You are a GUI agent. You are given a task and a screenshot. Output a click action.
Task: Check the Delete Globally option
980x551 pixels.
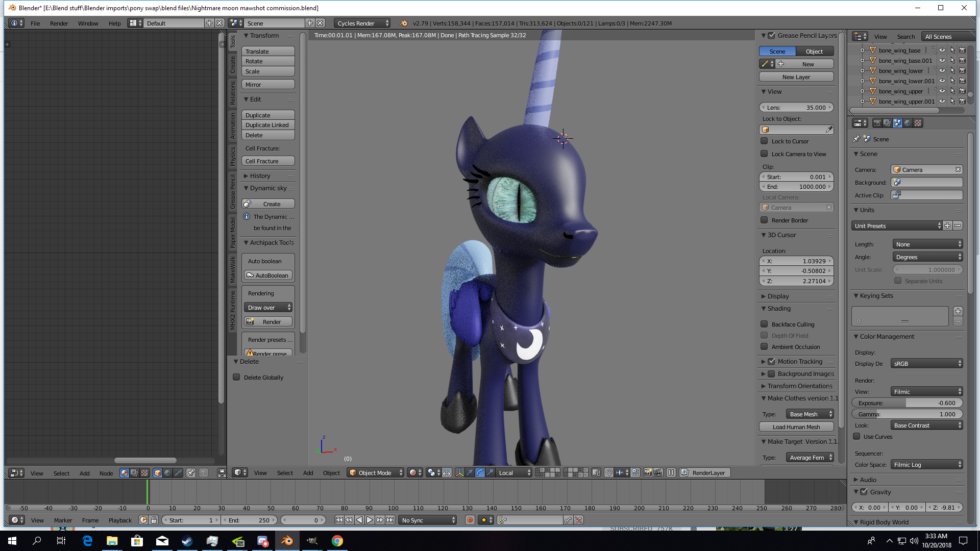pos(236,377)
